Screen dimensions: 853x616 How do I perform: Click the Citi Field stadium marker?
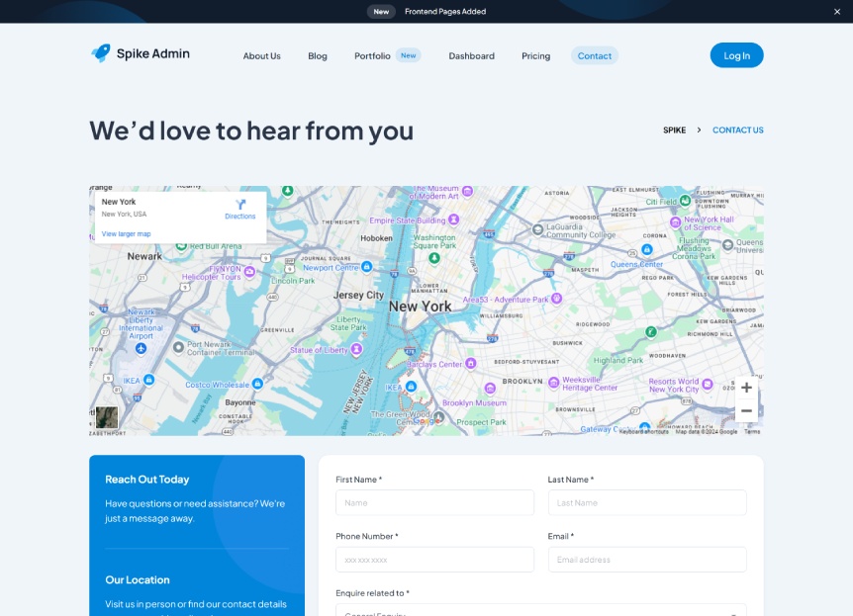pos(686,201)
